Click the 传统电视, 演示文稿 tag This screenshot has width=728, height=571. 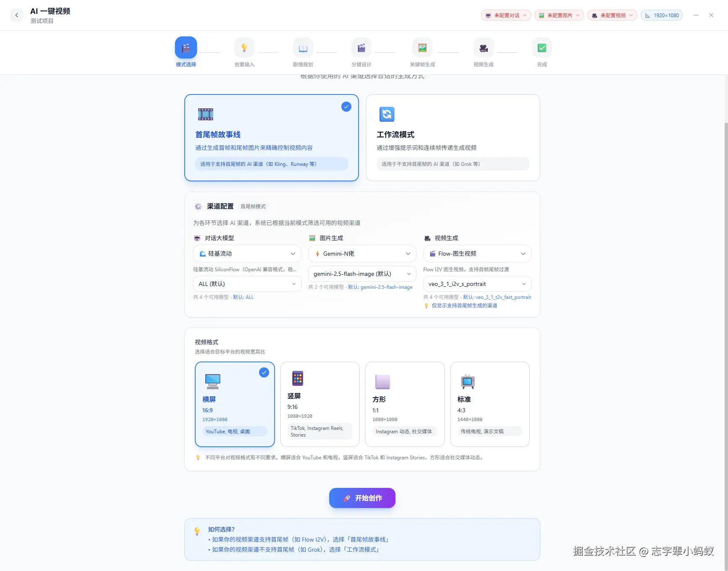click(x=490, y=432)
